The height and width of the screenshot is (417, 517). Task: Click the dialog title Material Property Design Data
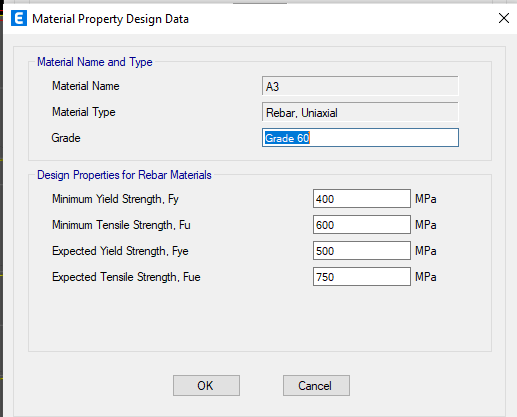coord(110,19)
